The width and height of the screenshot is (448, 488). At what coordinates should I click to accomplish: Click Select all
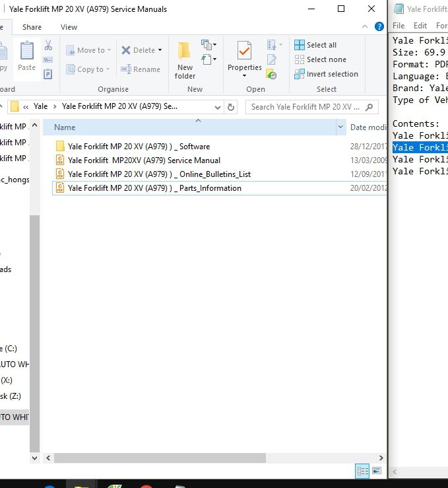pyautogui.click(x=315, y=45)
